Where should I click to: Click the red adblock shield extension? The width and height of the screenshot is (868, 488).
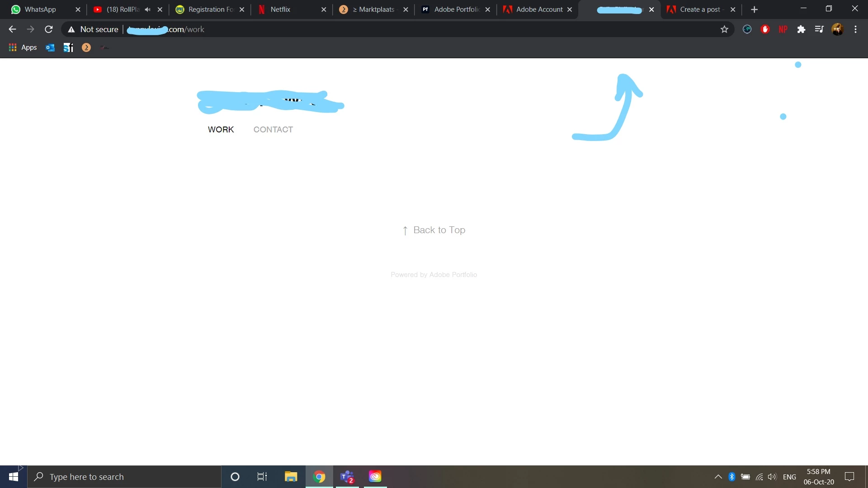pyautogui.click(x=765, y=29)
